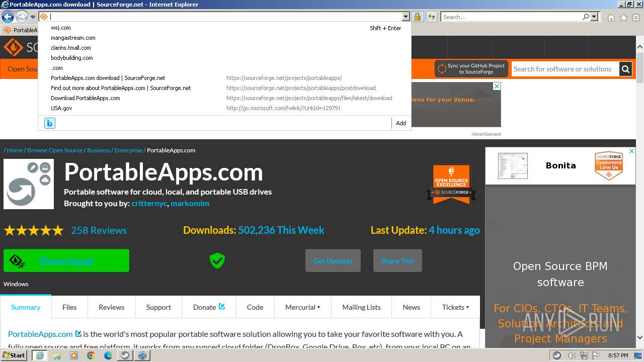Screen dimensions: 644x362
Task: Refresh the page with the green arrows icon
Action: pos(431,17)
